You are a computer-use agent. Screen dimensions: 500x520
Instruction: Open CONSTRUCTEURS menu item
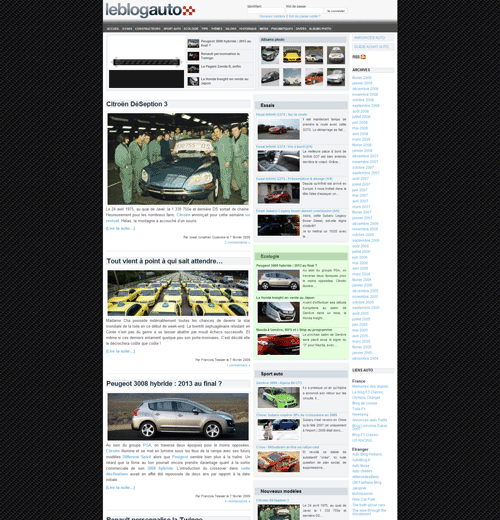(x=148, y=29)
